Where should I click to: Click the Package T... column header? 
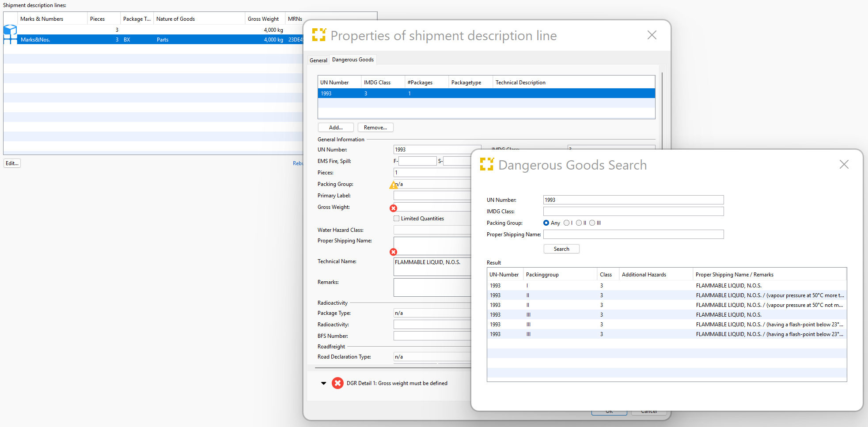pos(137,19)
